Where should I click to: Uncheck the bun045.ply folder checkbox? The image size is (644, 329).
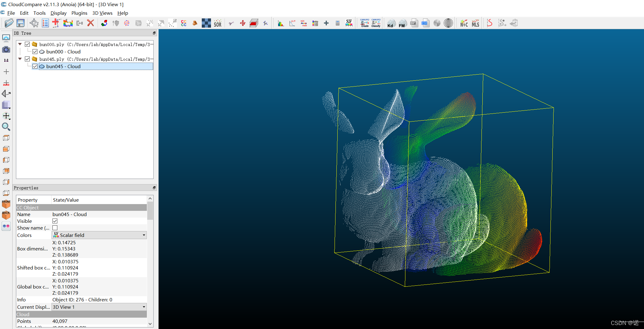pyautogui.click(x=27, y=59)
